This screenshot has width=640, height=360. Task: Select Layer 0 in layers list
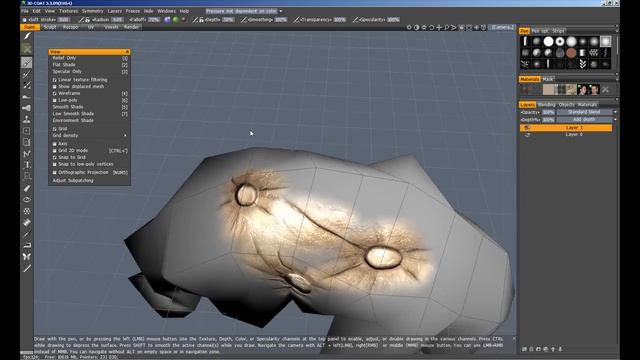pos(574,135)
